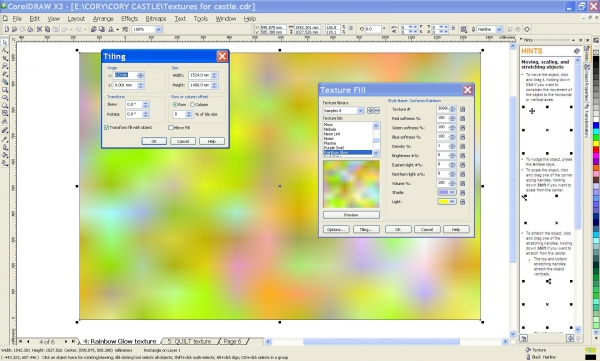Select the Column offset radio button

[x=192, y=105]
